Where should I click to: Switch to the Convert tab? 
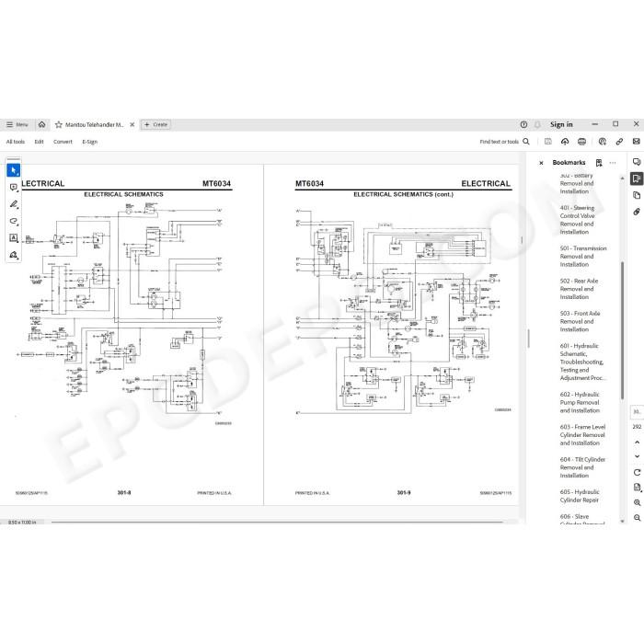tap(63, 142)
